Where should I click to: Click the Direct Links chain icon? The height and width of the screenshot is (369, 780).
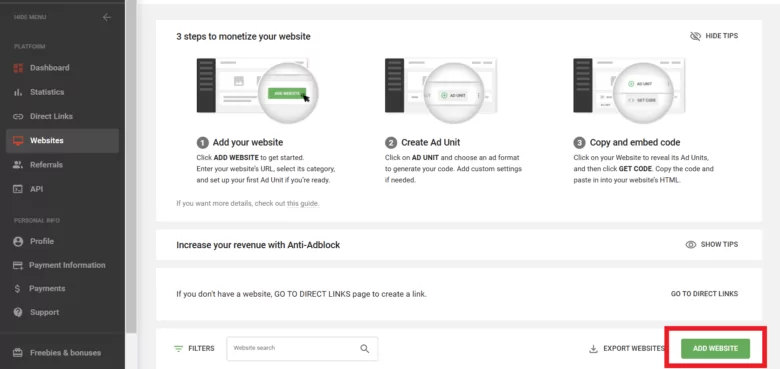coord(18,117)
